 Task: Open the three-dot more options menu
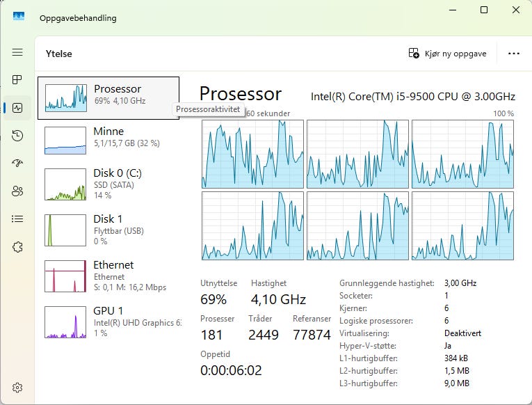pos(514,54)
